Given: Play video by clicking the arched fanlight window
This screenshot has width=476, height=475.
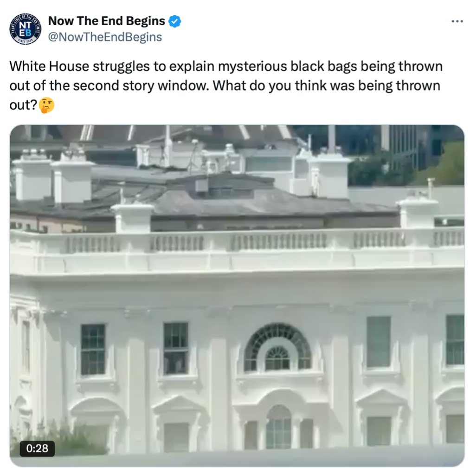Looking at the screenshot, I should click(x=277, y=347).
